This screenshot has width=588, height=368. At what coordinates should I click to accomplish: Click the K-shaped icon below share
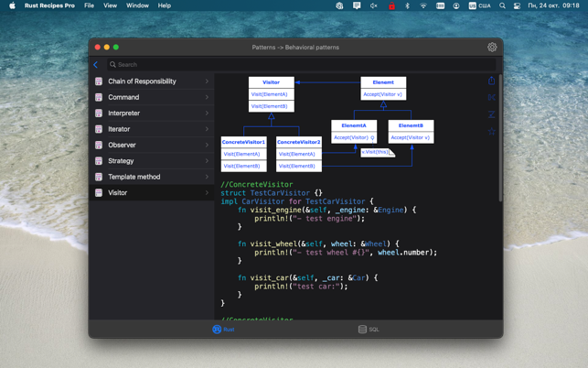(492, 98)
